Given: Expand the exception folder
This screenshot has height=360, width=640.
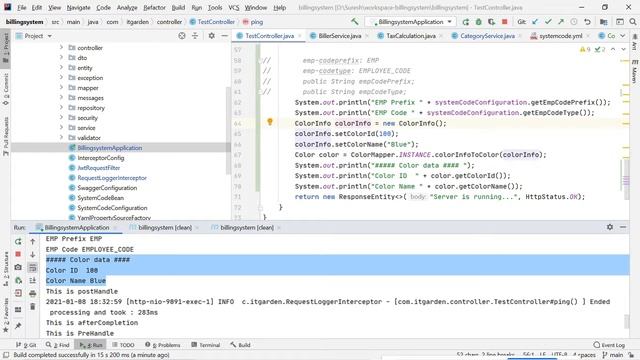Looking at the screenshot, I should click(61, 78).
